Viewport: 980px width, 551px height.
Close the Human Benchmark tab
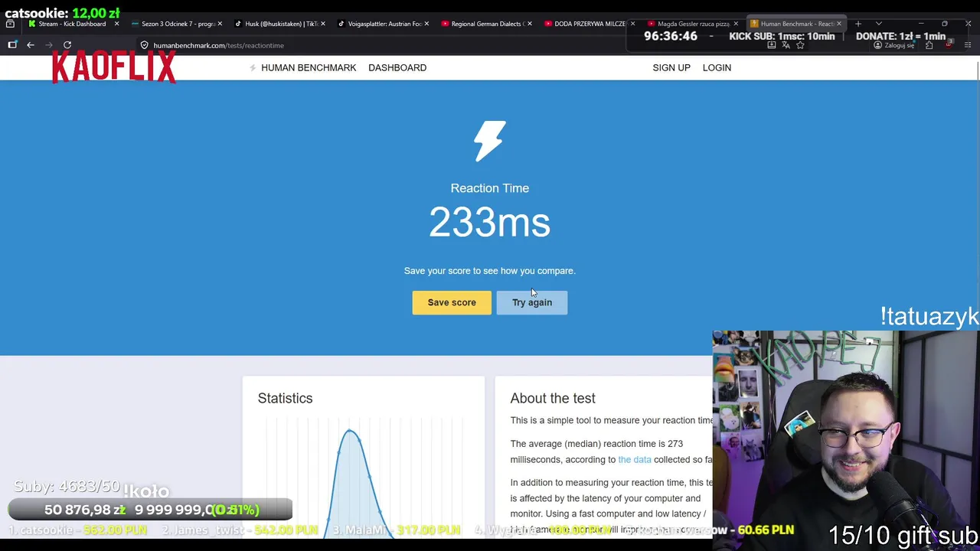838,24
